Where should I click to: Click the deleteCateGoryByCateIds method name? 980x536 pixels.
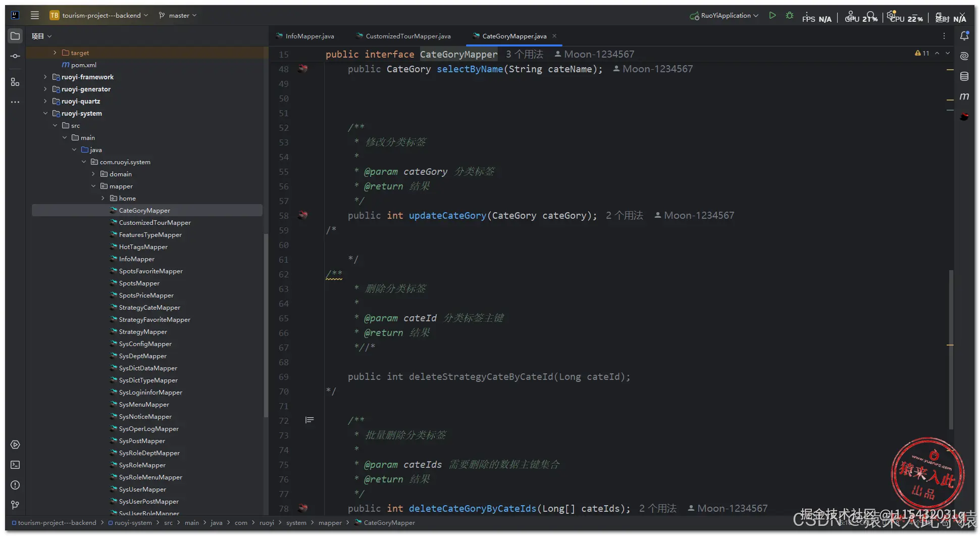tap(472, 508)
